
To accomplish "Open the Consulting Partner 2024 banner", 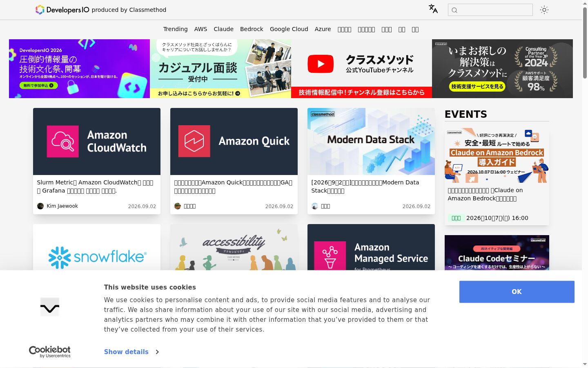I will 502,69.
